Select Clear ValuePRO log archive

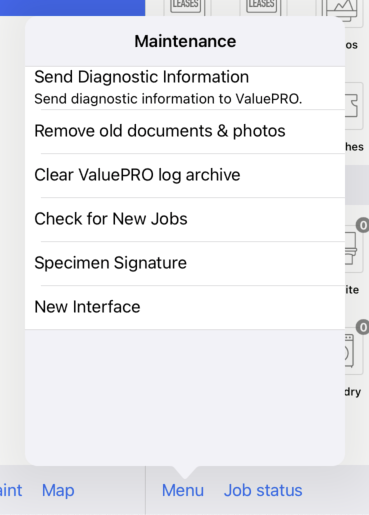[185, 175]
